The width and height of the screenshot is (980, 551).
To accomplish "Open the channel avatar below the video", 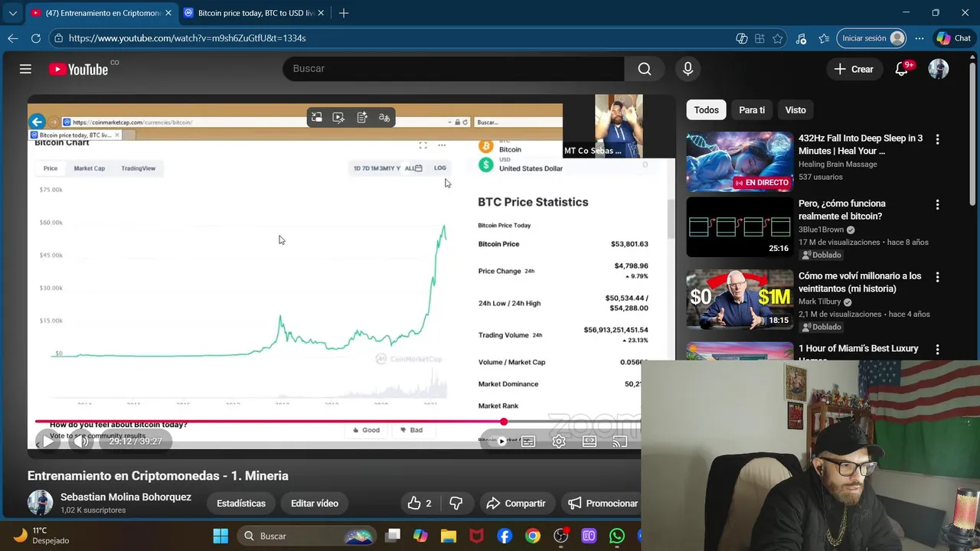I will [41, 503].
